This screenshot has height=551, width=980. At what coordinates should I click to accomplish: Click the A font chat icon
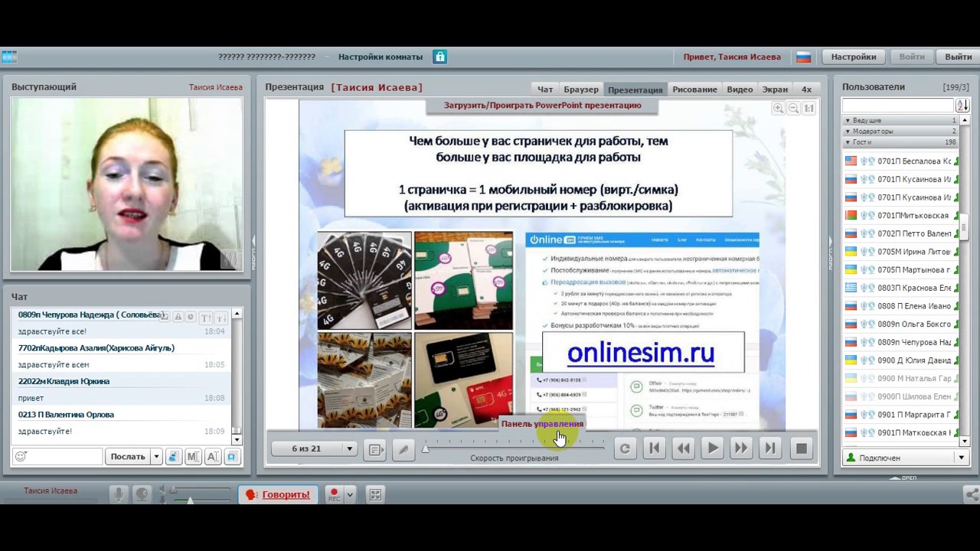coord(212,457)
